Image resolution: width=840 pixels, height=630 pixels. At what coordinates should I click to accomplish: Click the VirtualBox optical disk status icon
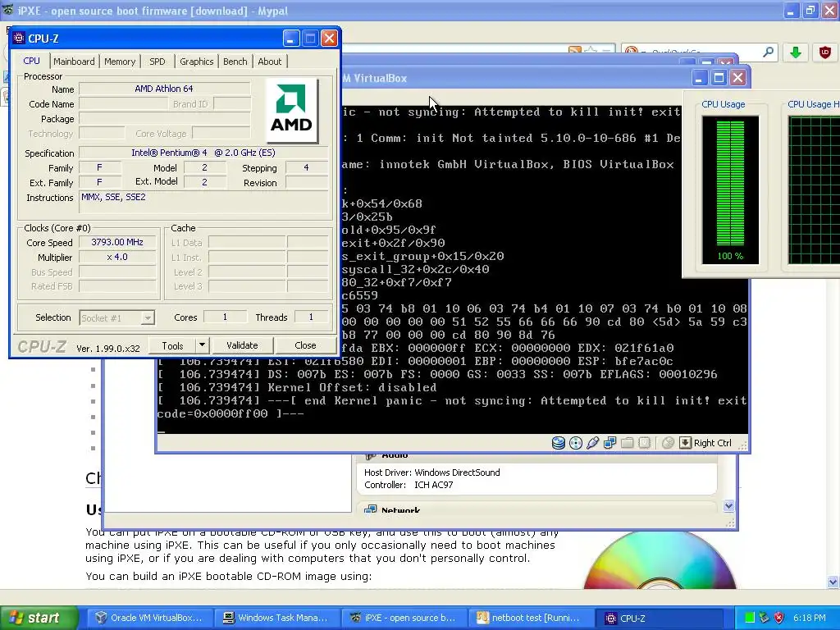click(575, 443)
